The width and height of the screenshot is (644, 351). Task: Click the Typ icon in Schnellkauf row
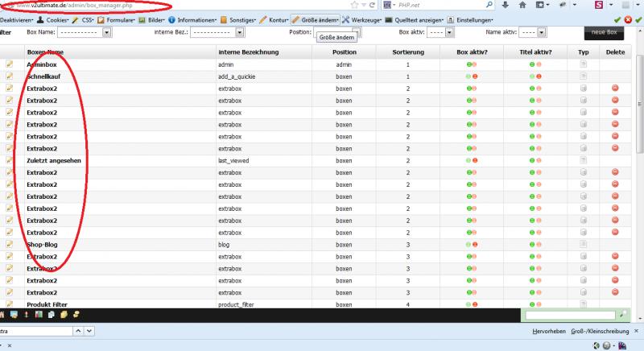pos(584,76)
